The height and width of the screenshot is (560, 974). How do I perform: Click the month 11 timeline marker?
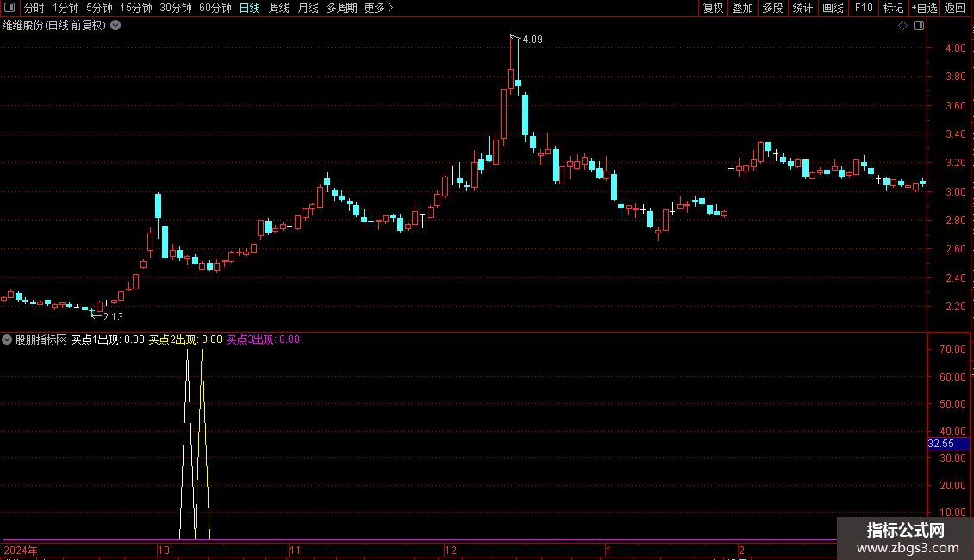click(295, 550)
